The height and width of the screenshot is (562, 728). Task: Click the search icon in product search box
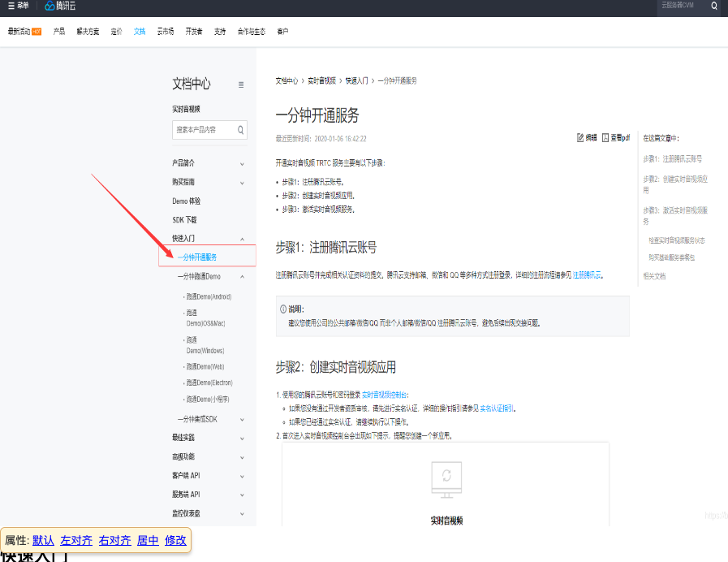pos(240,130)
